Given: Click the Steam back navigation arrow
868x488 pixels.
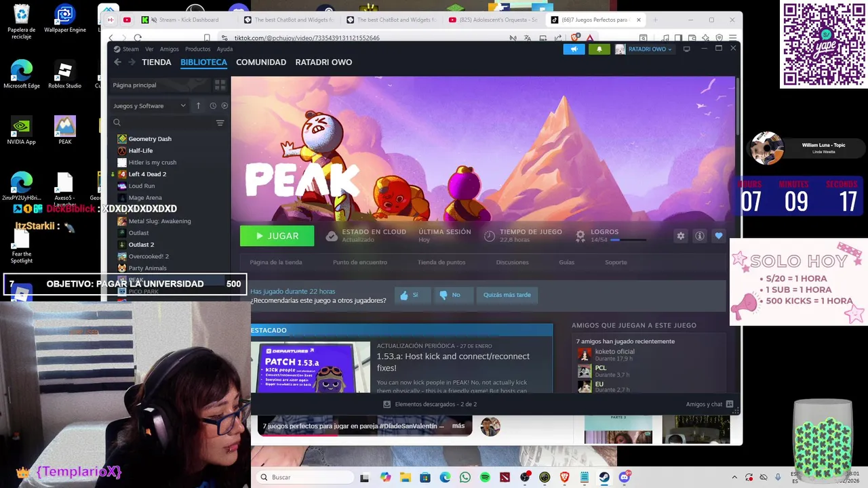Looking at the screenshot, I should click(x=117, y=62).
